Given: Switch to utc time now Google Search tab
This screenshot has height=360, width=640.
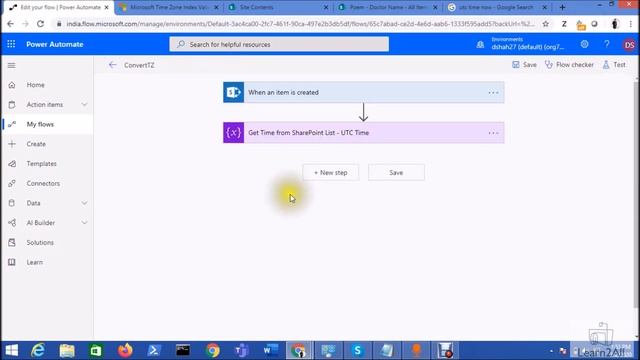Looking at the screenshot, I should click(497, 7).
